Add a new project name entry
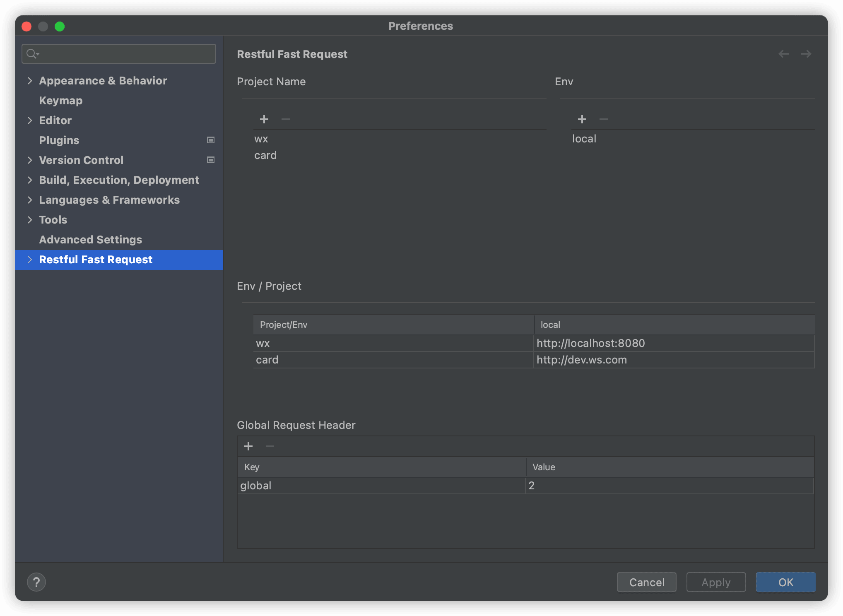Viewport: 843px width, 616px height. point(264,120)
